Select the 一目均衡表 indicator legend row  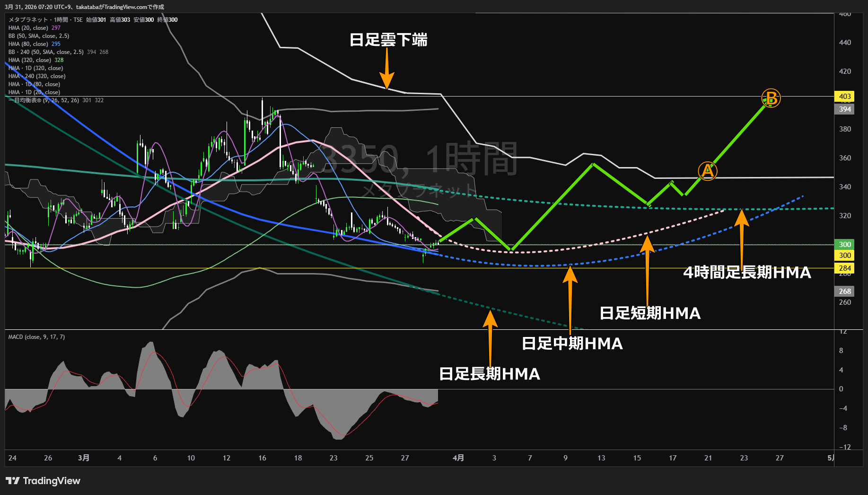tap(56, 100)
